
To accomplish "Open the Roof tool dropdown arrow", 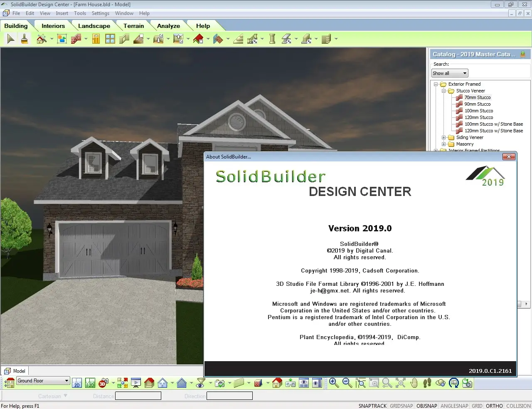I will click(x=208, y=39).
